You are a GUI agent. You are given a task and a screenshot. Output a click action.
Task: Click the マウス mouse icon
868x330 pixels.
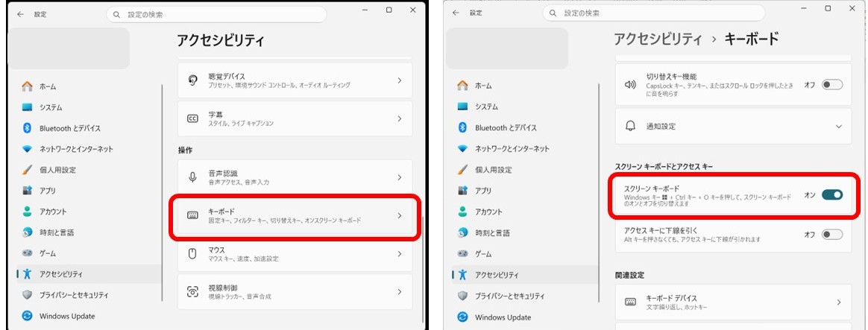pyautogui.click(x=193, y=254)
